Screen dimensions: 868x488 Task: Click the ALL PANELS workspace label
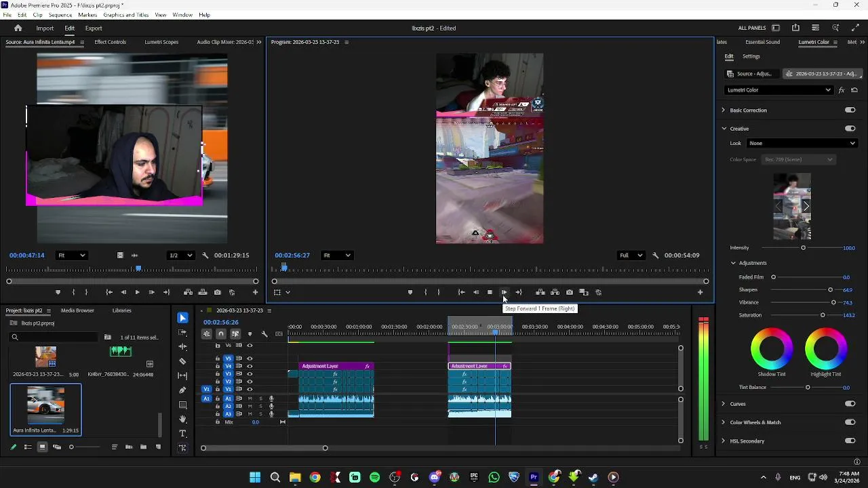tap(752, 28)
